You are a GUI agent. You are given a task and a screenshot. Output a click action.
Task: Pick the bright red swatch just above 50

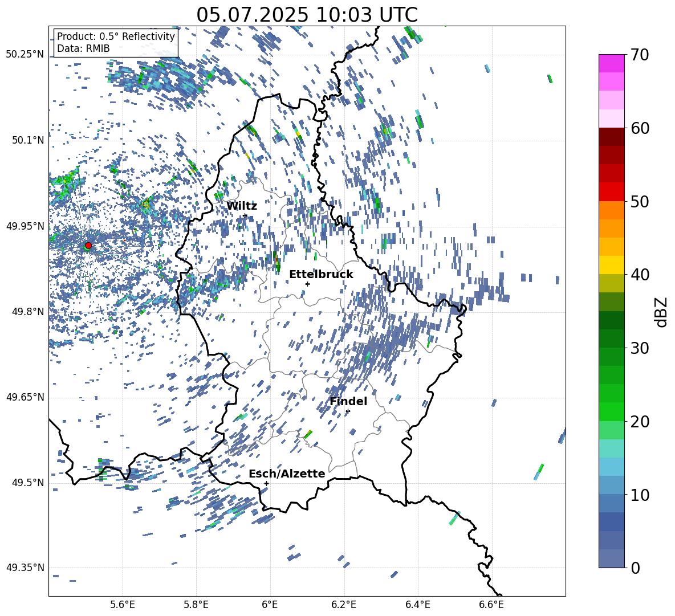coord(611,191)
